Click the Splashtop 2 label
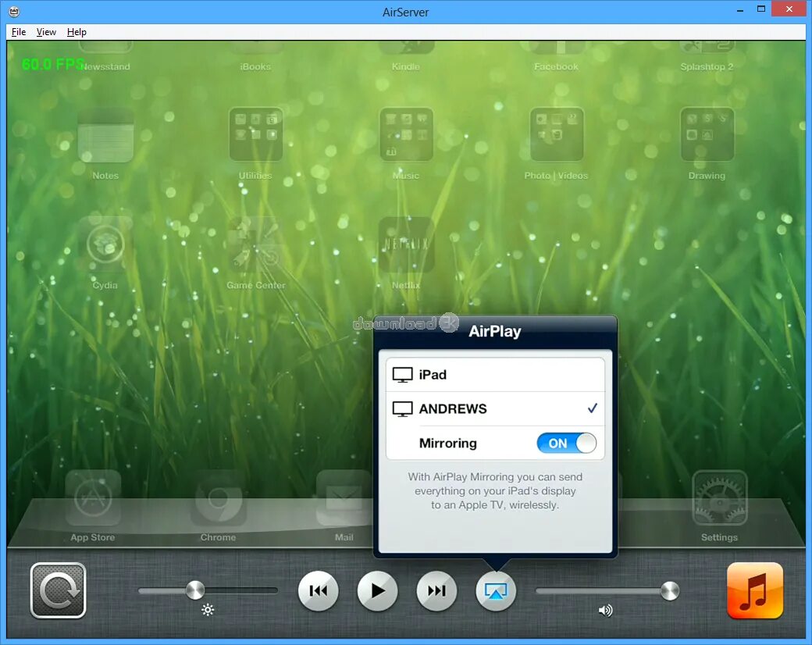 click(x=707, y=67)
